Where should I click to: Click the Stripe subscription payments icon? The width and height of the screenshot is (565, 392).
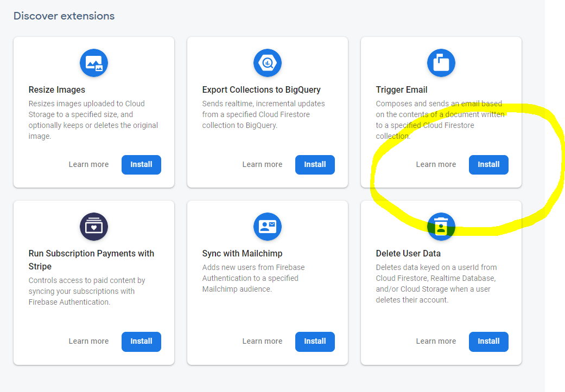[94, 227]
